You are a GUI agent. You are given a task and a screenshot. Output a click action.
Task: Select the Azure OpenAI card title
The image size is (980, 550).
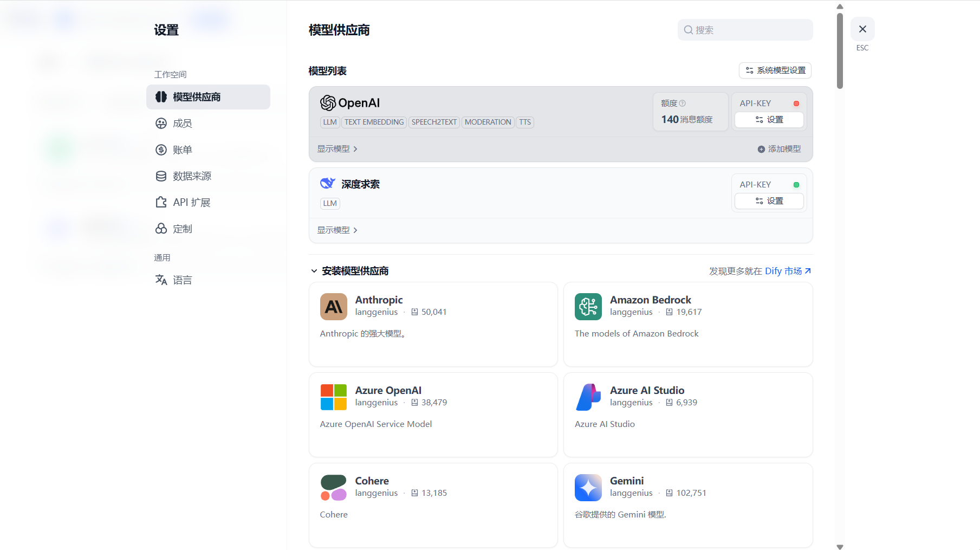click(388, 391)
